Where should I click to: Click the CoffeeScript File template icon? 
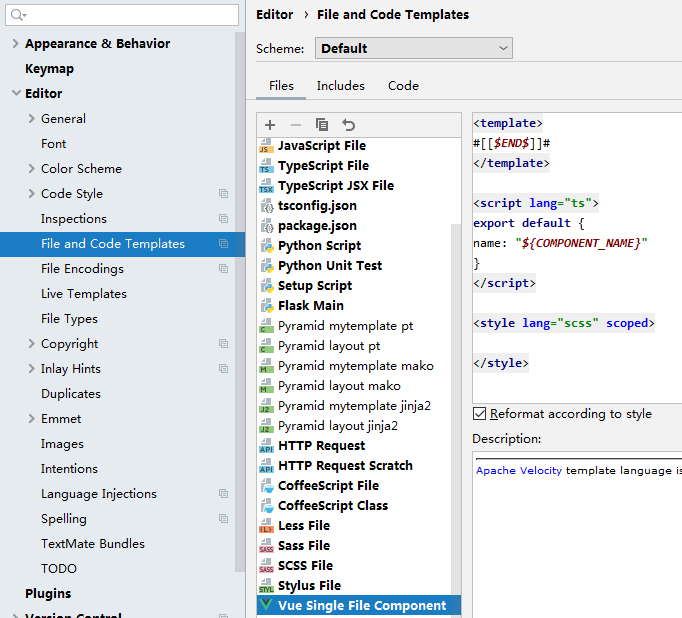pyautogui.click(x=267, y=486)
